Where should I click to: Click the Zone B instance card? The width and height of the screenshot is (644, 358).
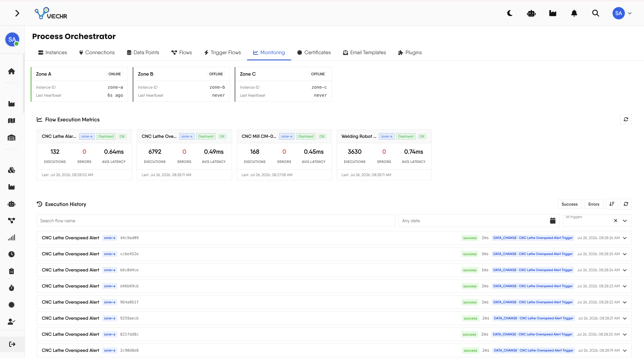[x=181, y=84]
